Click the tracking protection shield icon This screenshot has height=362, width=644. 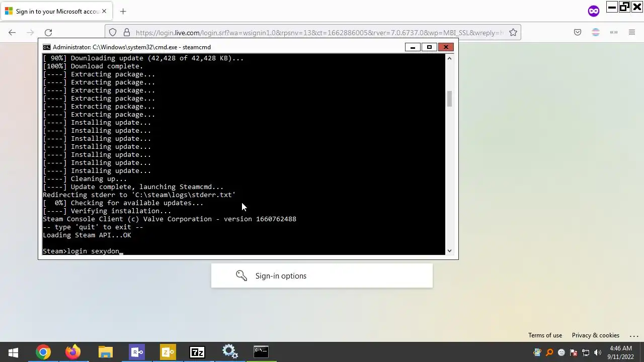click(x=113, y=33)
